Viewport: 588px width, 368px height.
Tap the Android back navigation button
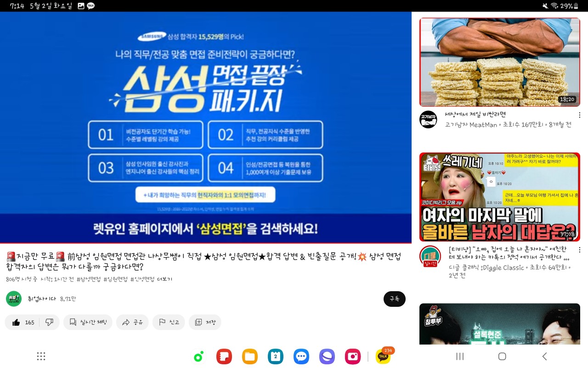(x=544, y=356)
